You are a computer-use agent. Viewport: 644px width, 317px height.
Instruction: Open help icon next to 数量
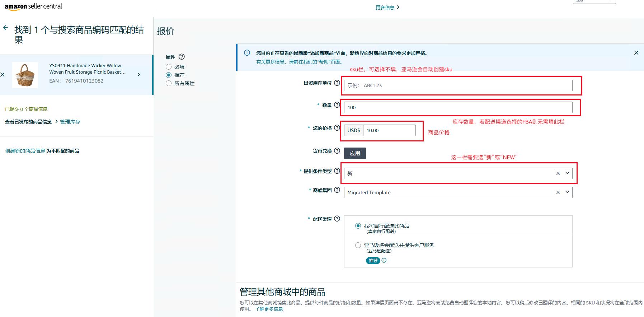click(x=337, y=105)
